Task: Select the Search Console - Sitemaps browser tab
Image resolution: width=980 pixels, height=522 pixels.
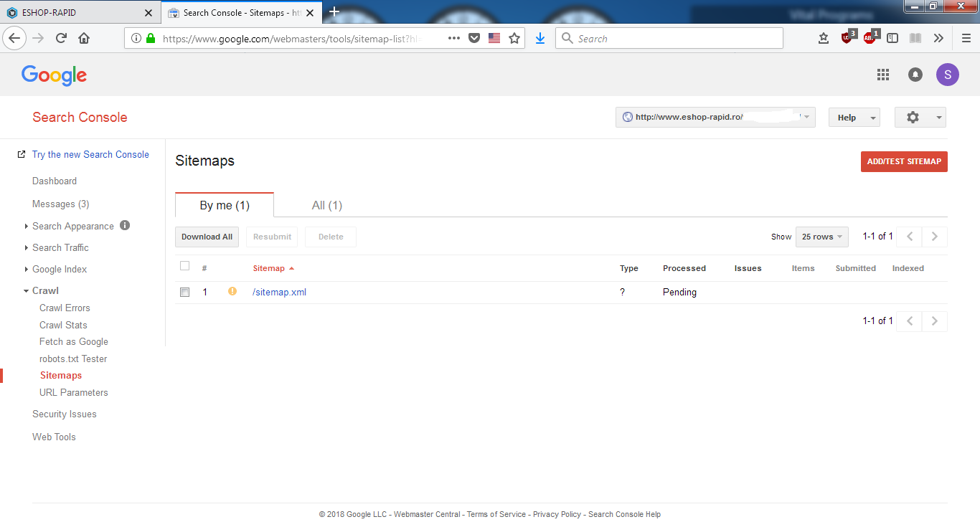Action: point(242,13)
